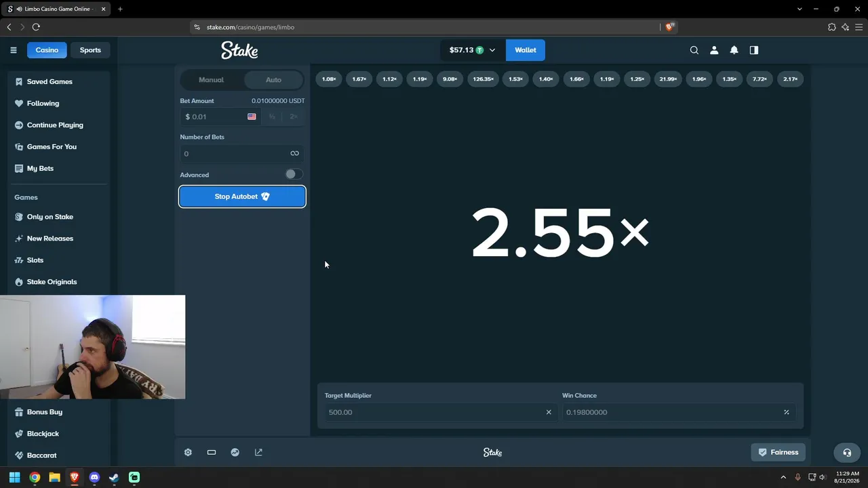The width and height of the screenshot is (868, 488).
Task: Enable theatre mode icon below bet panel
Action: tap(212, 452)
